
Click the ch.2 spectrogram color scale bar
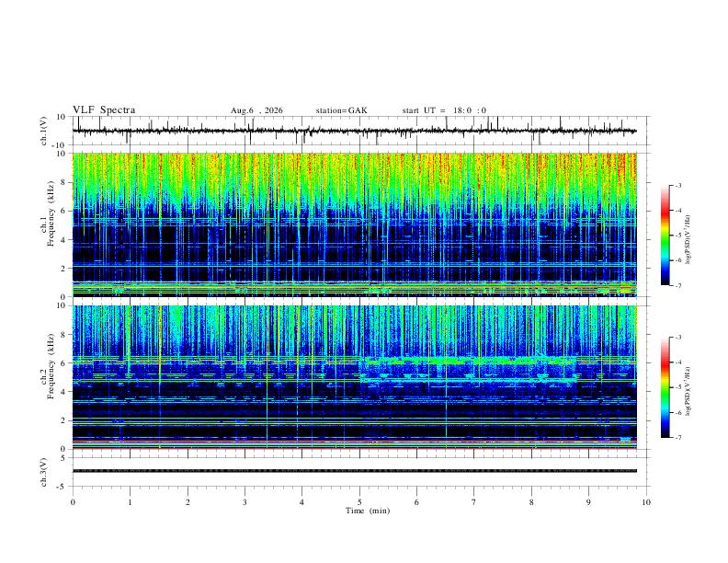[665, 387]
